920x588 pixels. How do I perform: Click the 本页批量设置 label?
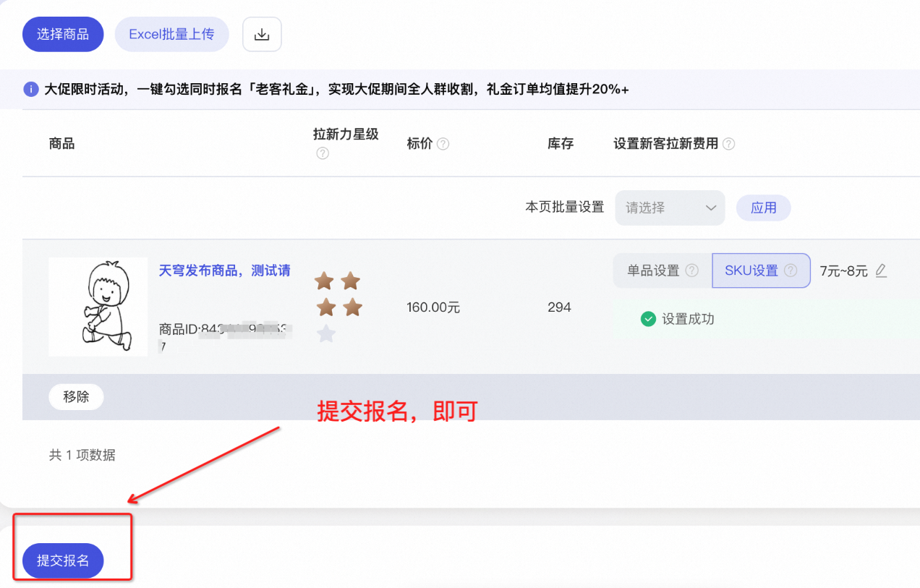[564, 208]
